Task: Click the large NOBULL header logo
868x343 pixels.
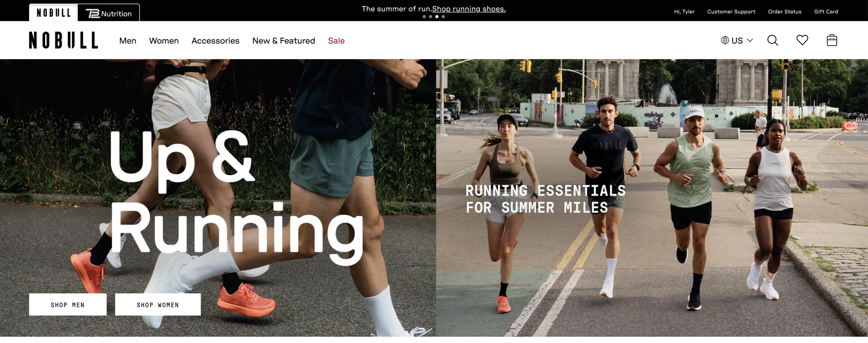Action: tap(64, 40)
